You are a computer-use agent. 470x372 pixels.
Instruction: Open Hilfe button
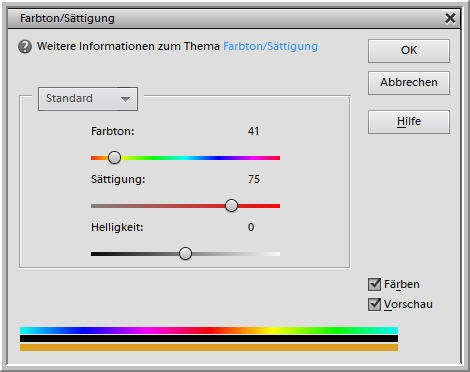click(409, 122)
